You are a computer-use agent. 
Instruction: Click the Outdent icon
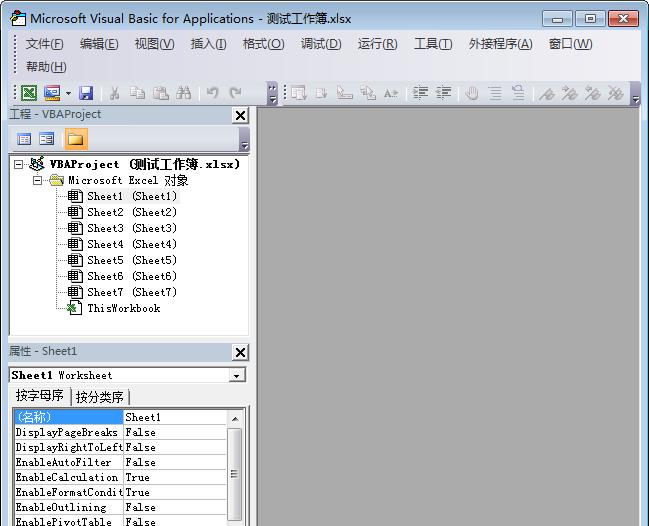443,93
